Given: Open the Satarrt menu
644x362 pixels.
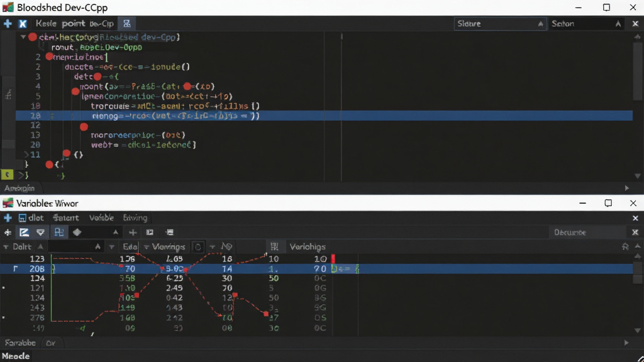Looking at the screenshot, I should [65, 218].
